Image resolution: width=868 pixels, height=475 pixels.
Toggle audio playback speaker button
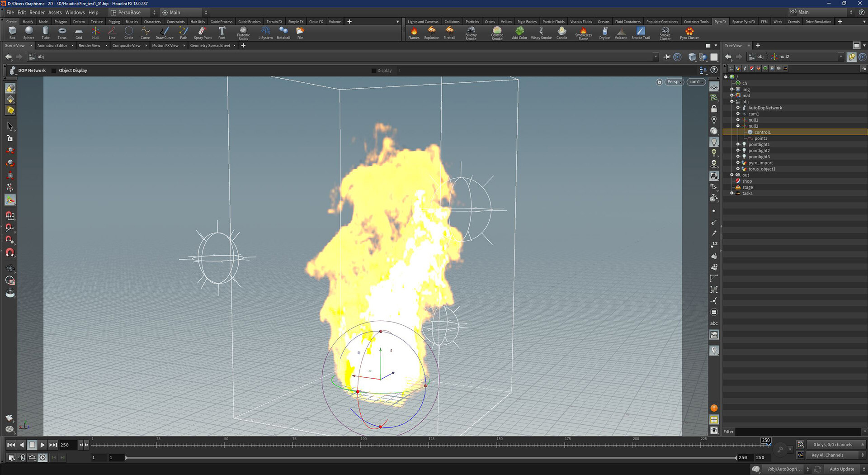point(22,457)
